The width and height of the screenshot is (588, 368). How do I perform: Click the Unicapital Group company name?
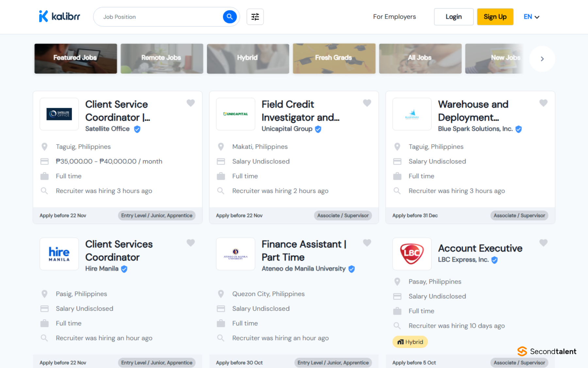click(x=287, y=129)
